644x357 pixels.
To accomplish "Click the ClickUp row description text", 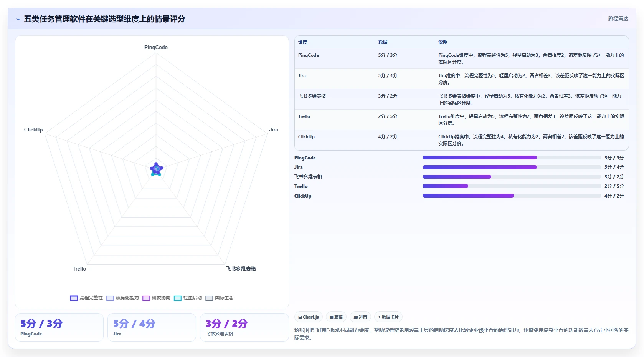I will pyautogui.click(x=531, y=140).
